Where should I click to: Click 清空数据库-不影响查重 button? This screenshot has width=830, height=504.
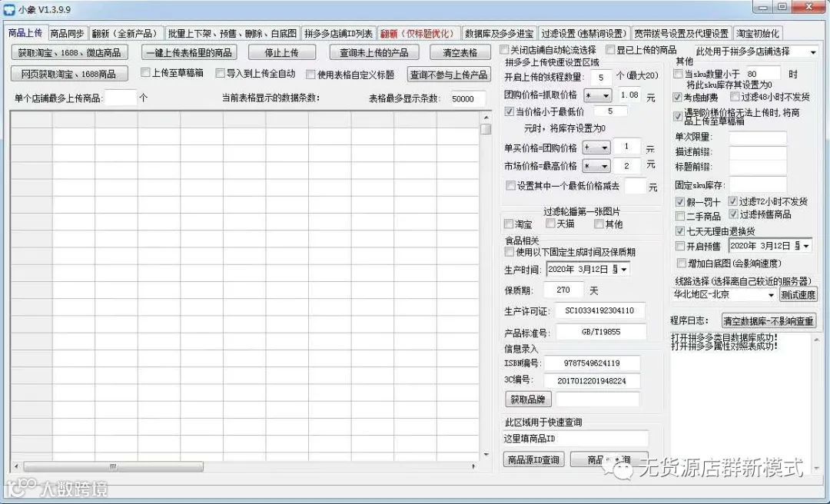(769, 320)
